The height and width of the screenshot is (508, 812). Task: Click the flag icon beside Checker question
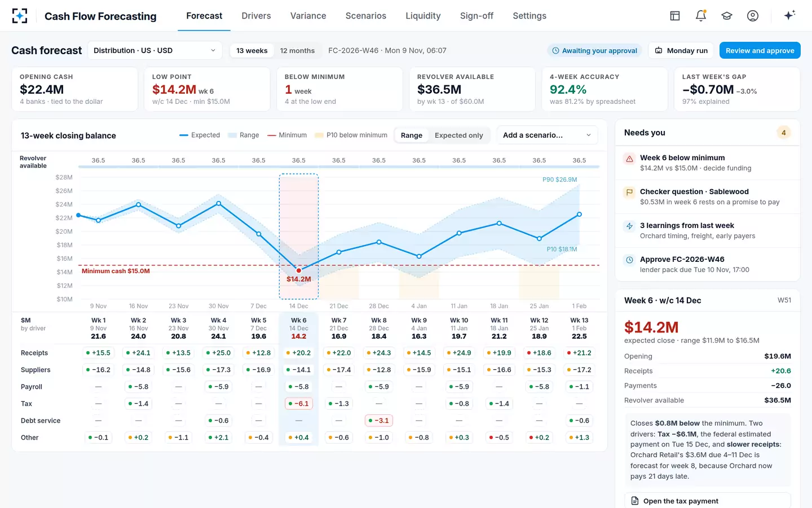pyautogui.click(x=629, y=192)
